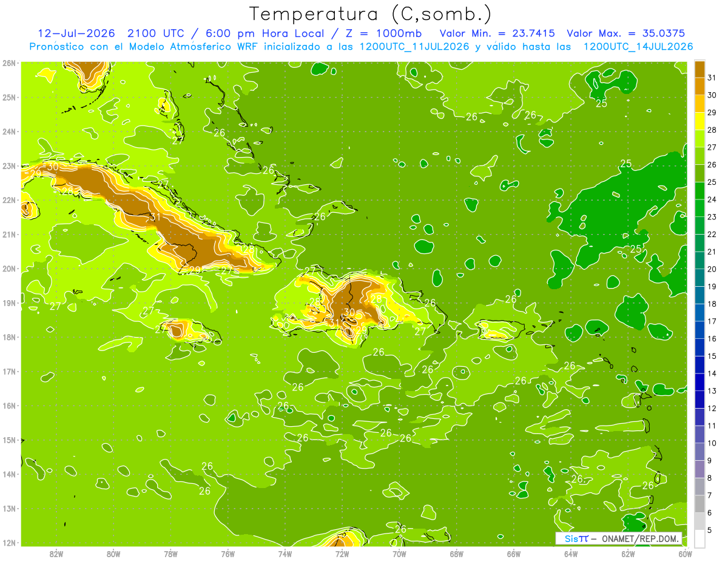Click the "31" label on the color scale
The height and width of the screenshot is (562, 728).
point(712,78)
